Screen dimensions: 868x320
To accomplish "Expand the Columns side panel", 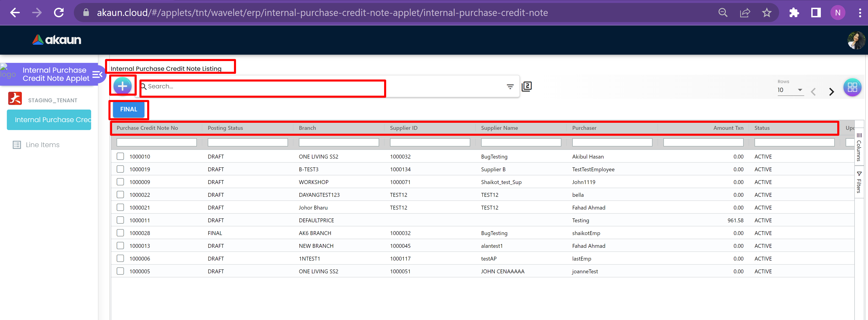I will click(x=859, y=147).
